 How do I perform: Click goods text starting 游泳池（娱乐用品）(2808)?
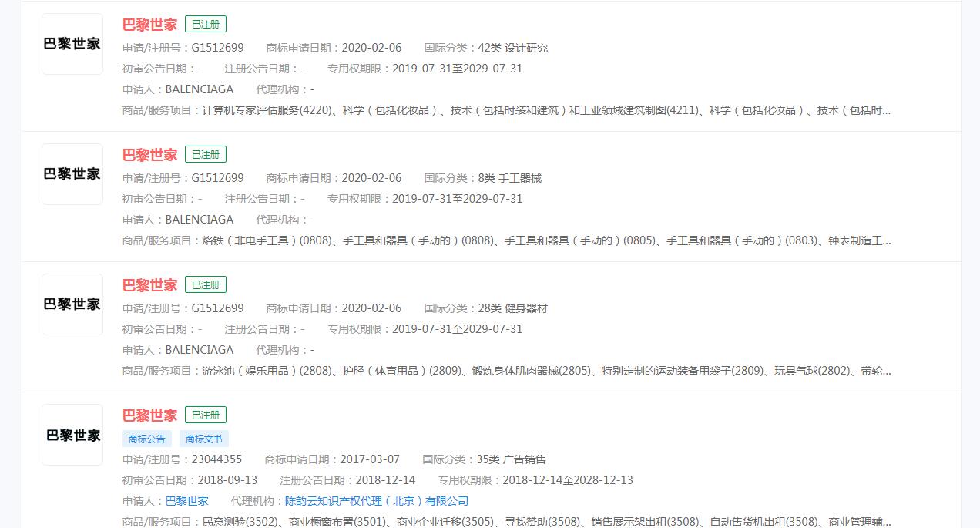(x=546, y=371)
